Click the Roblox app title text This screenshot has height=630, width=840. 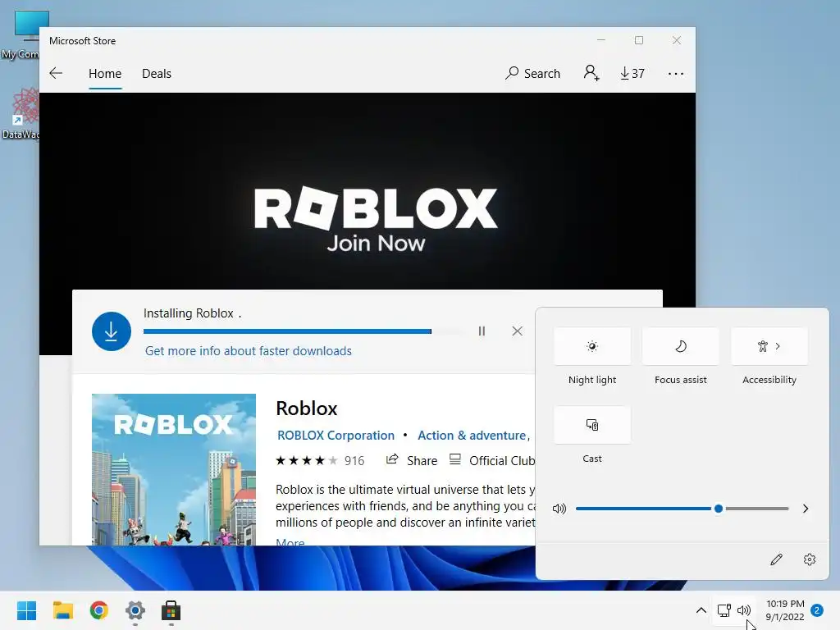tap(307, 409)
